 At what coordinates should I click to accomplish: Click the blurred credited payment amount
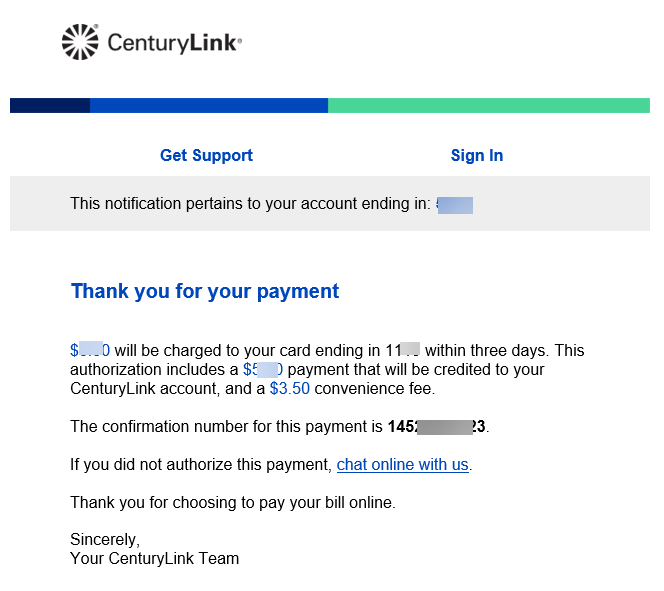click(x=263, y=370)
